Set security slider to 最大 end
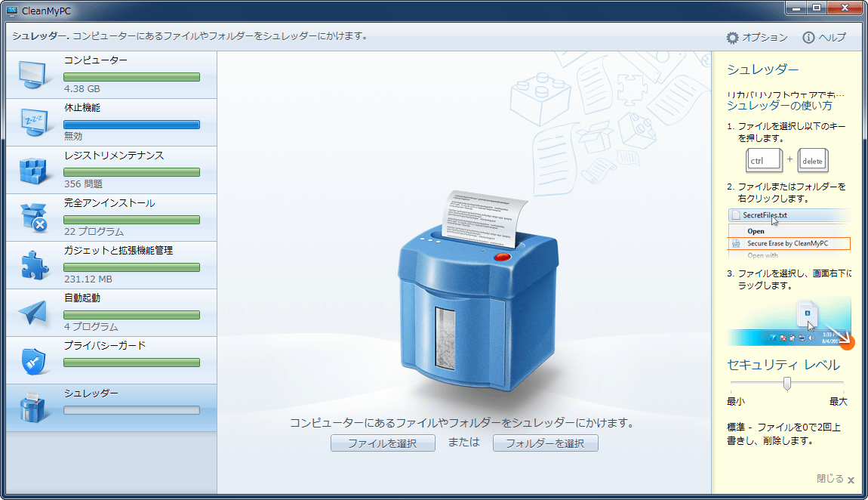Image resolution: width=868 pixels, height=500 pixels. 838,402
